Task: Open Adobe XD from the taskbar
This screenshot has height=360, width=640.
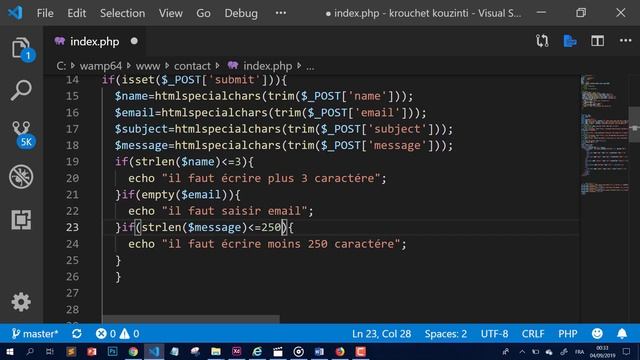Action: point(236,351)
